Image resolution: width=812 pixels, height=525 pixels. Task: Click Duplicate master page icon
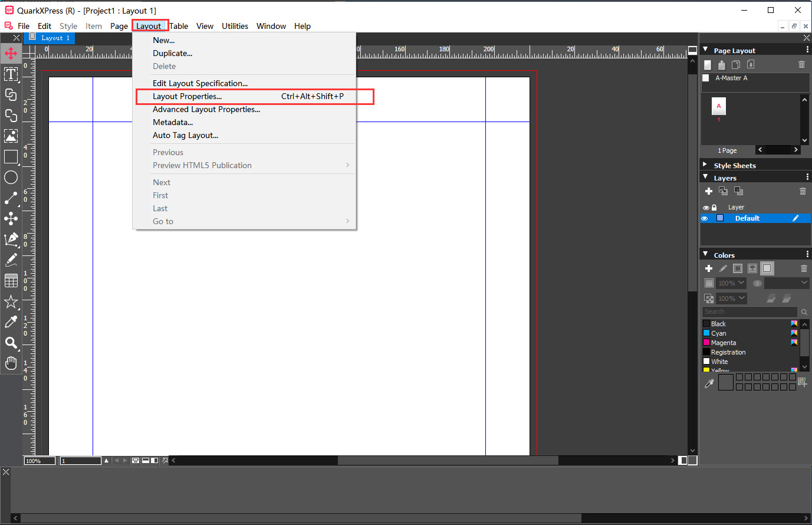point(735,64)
